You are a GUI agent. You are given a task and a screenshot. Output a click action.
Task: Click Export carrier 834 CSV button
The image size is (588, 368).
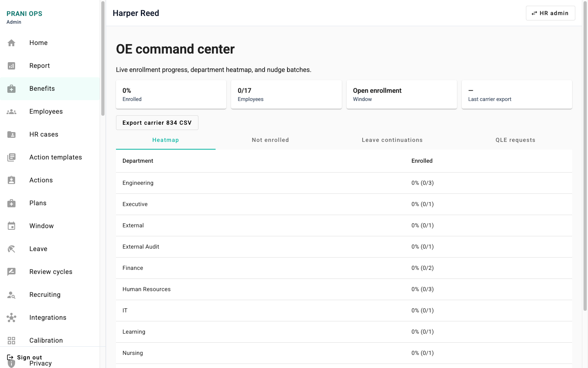(157, 123)
